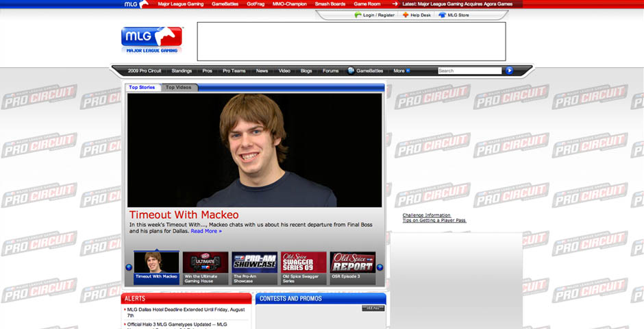644x329 pixels.
Task: Select OSR Episode 3 thumbnail
Action: 353,268
